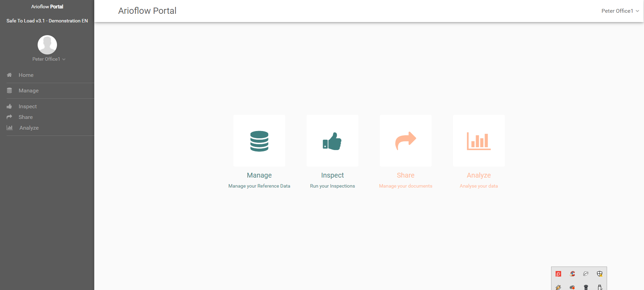Expand Peter Office1 dropdown under avatar
The width and height of the screenshot is (644, 290).
pos(49,59)
